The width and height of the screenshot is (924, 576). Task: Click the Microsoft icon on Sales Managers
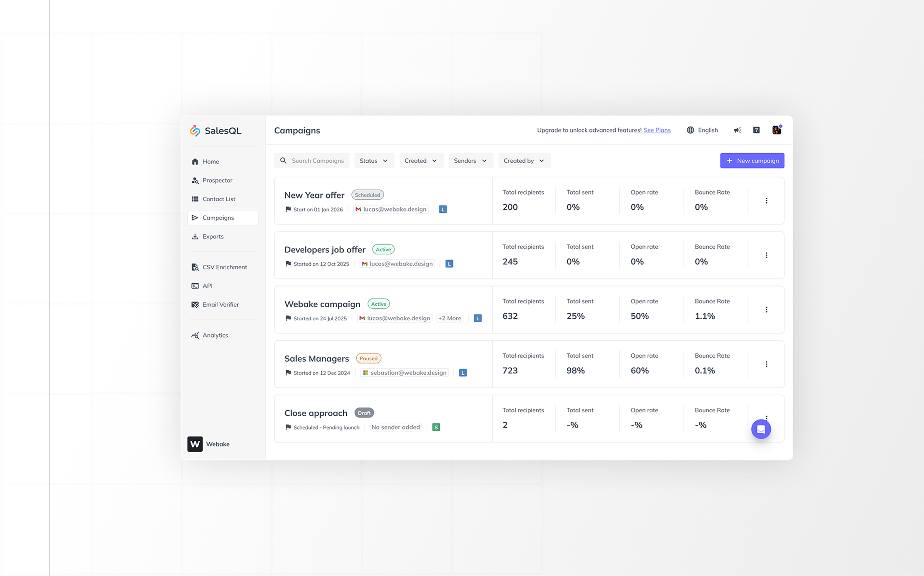click(x=365, y=373)
